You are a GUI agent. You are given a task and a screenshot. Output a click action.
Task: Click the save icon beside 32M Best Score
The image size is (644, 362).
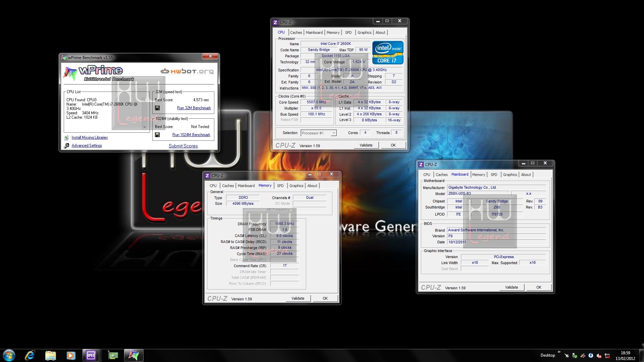tap(157, 108)
